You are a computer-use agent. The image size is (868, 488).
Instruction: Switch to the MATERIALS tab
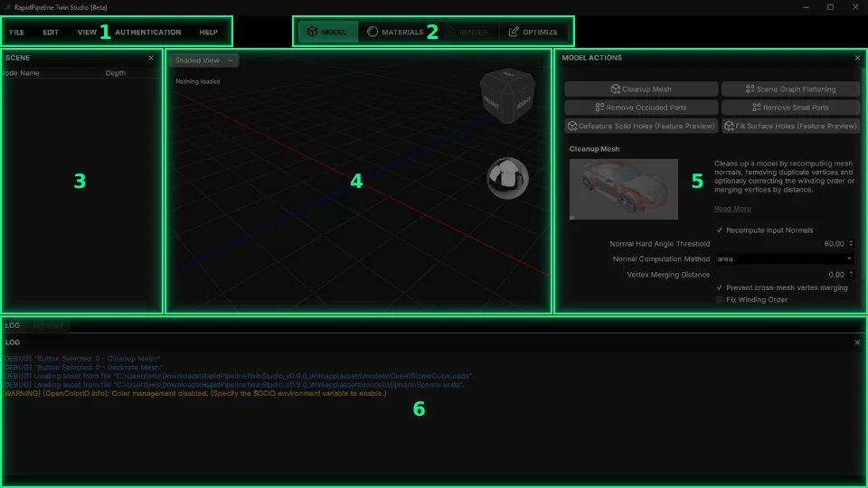pyautogui.click(x=396, y=32)
